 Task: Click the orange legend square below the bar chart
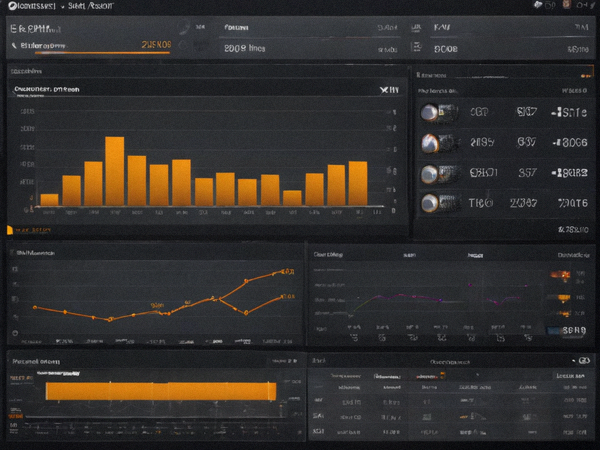[10, 230]
